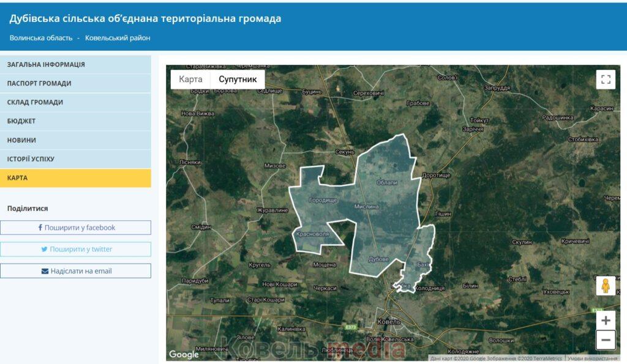Click the Лісняки label on map
Screen dimensions: 627x364
coord(190,162)
